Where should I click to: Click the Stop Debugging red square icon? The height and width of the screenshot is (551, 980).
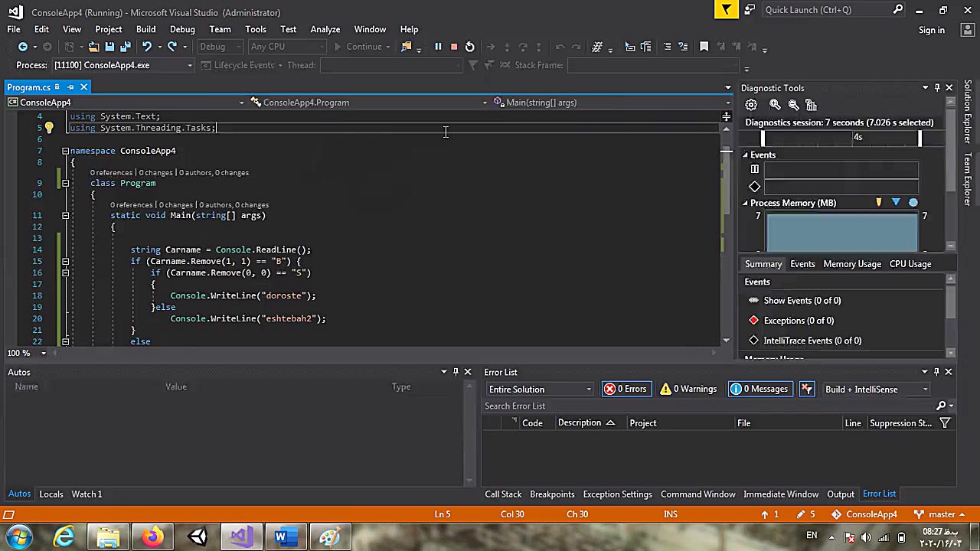click(x=454, y=47)
